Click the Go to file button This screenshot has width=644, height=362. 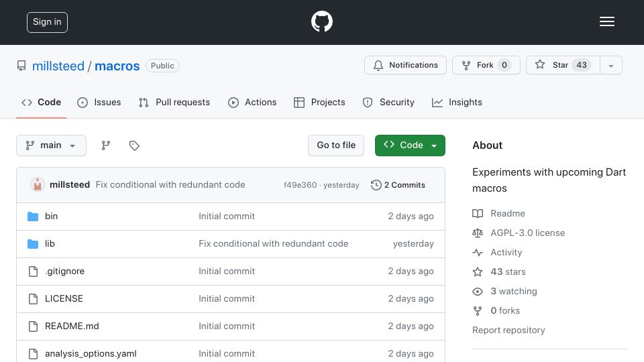[x=336, y=145]
